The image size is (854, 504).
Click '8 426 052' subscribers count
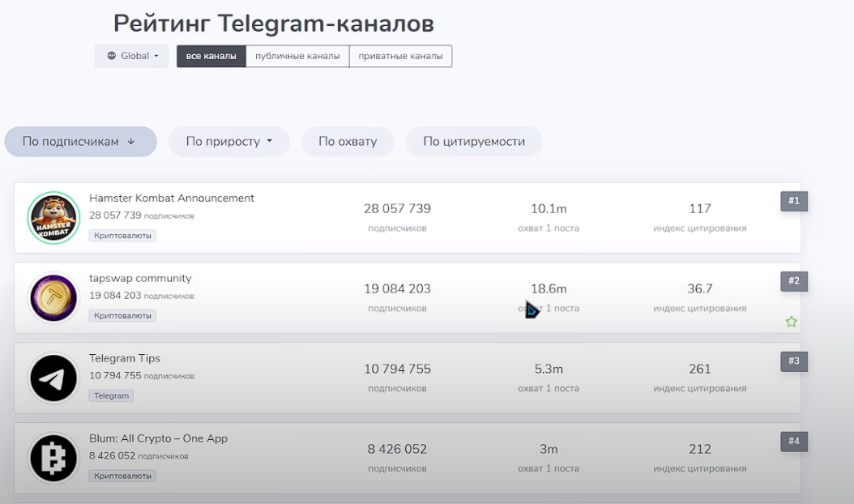tap(397, 449)
